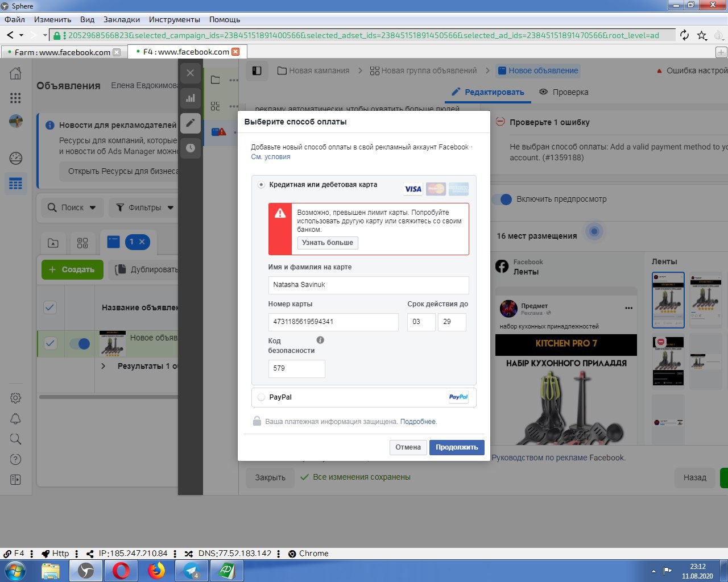Open the См. условия link

(x=271, y=157)
